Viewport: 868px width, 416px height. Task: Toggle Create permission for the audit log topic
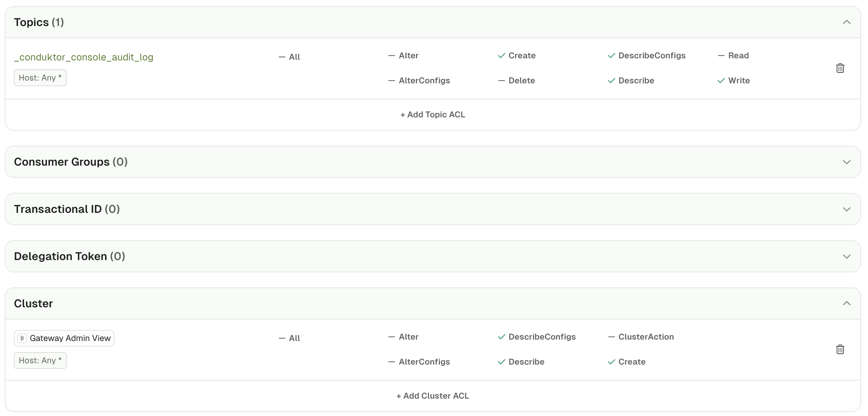[517, 56]
